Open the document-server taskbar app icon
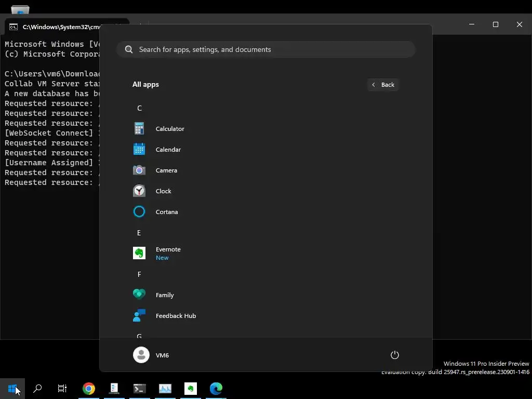Viewport: 532px width, 399px height. point(114,389)
